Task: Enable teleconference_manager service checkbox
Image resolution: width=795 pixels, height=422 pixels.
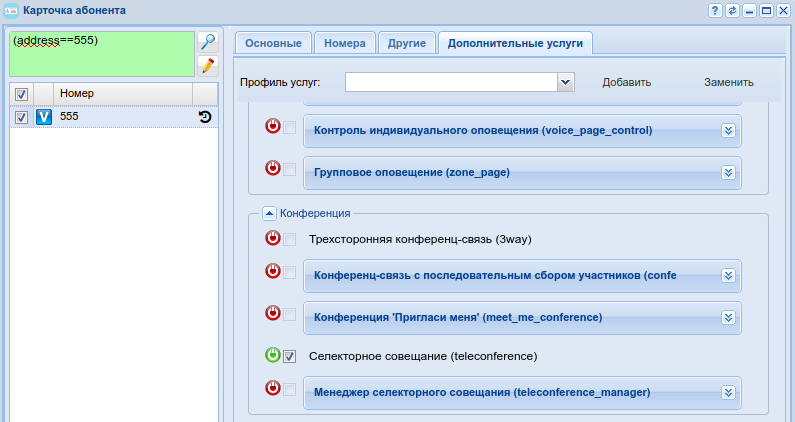Action: tap(290, 390)
